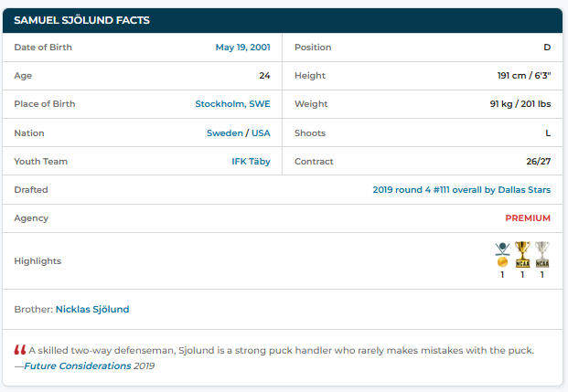Click the red PREMIUM agency label
The image size is (568, 392).
[x=528, y=218]
